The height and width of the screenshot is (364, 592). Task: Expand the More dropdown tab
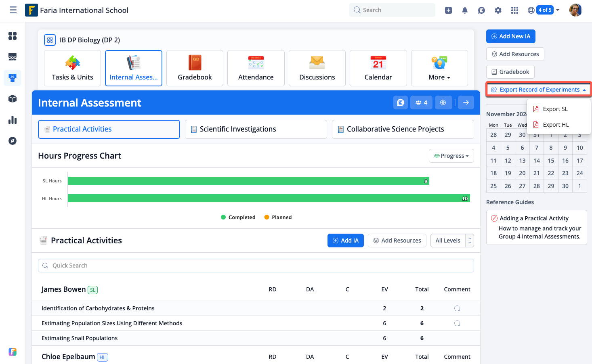[439, 68]
